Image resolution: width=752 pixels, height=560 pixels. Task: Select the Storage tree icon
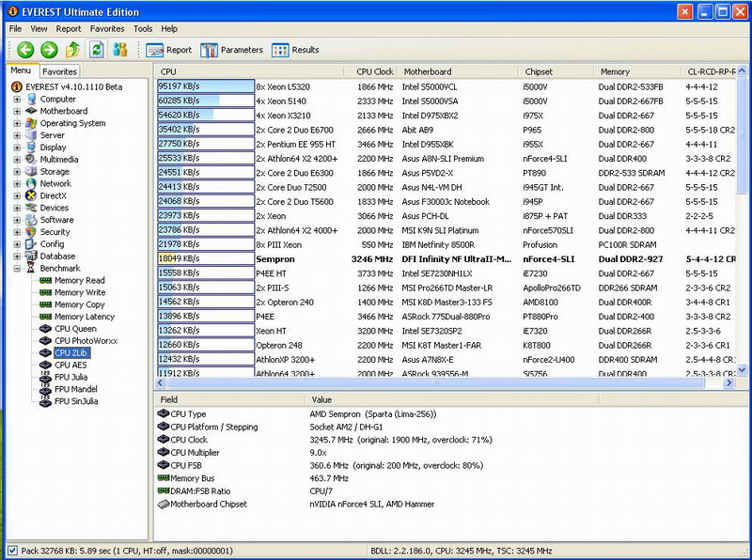tap(32, 171)
